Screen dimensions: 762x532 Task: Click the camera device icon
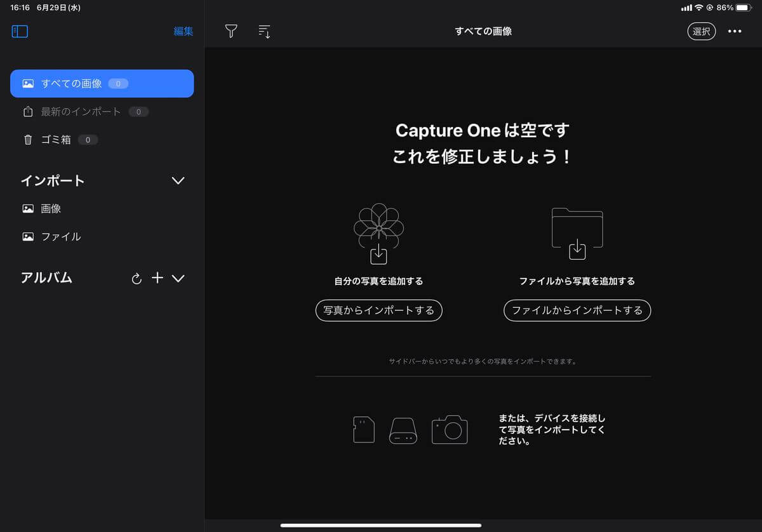(x=450, y=429)
